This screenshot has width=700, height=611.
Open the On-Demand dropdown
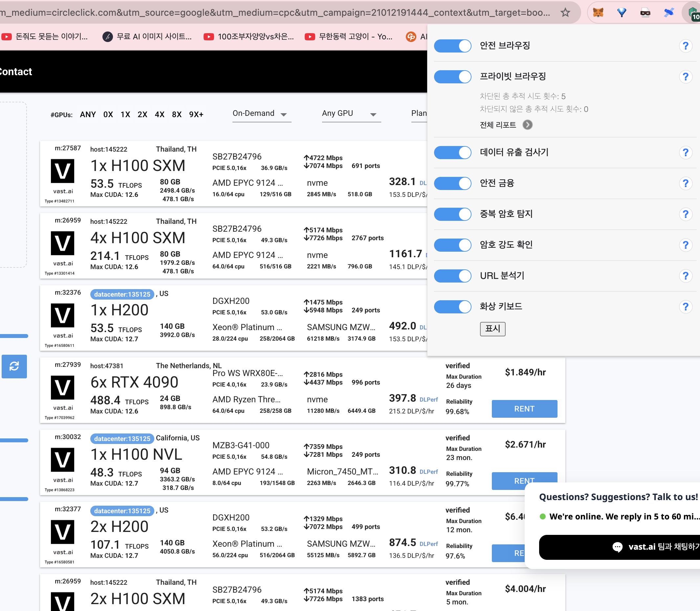(x=261, y=114)
